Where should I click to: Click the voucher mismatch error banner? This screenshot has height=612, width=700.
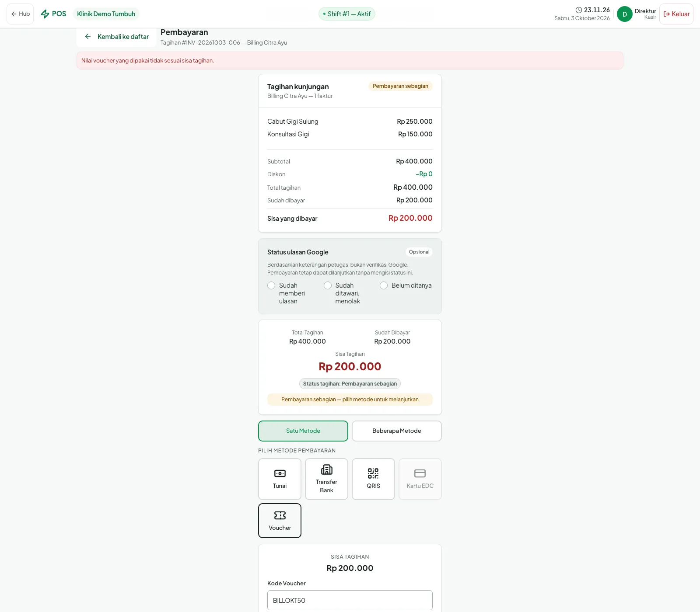coord(350,61)
